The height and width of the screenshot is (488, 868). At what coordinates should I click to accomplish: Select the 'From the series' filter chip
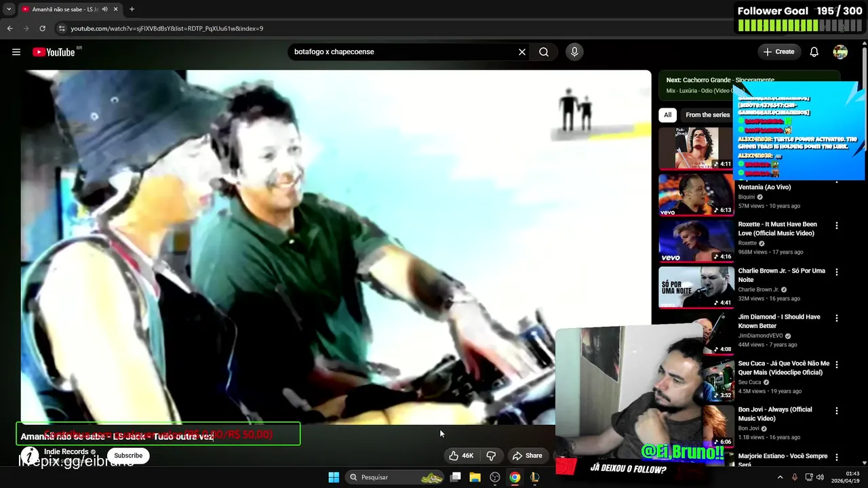pyautogui.click(x=707, y=115)
